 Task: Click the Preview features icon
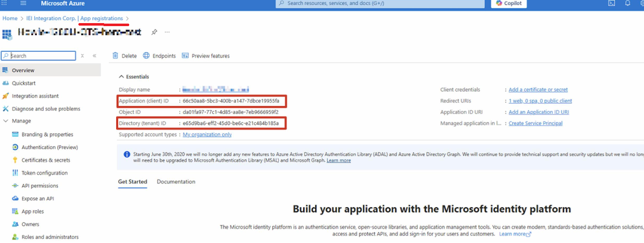point(185,56)
